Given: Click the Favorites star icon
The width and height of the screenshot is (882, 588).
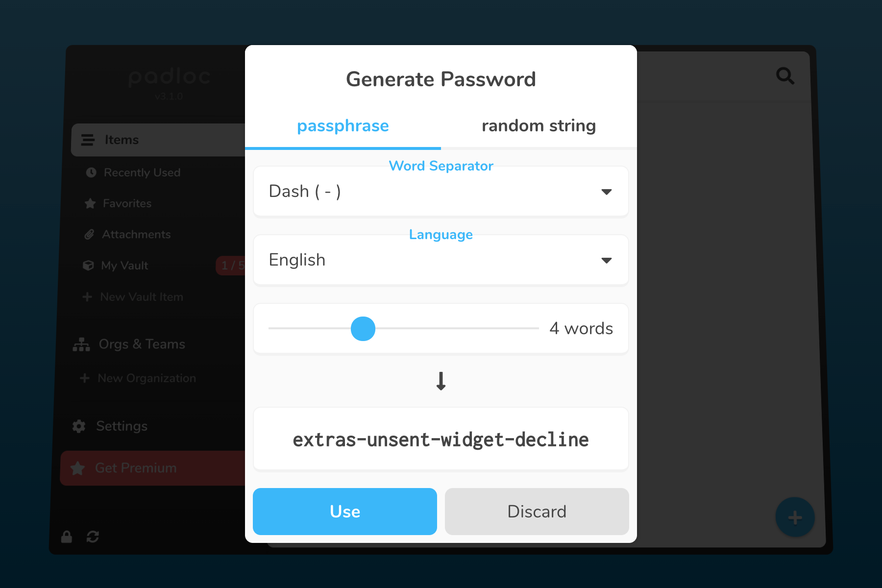Looking at the screenshot, I should point(90,203).
